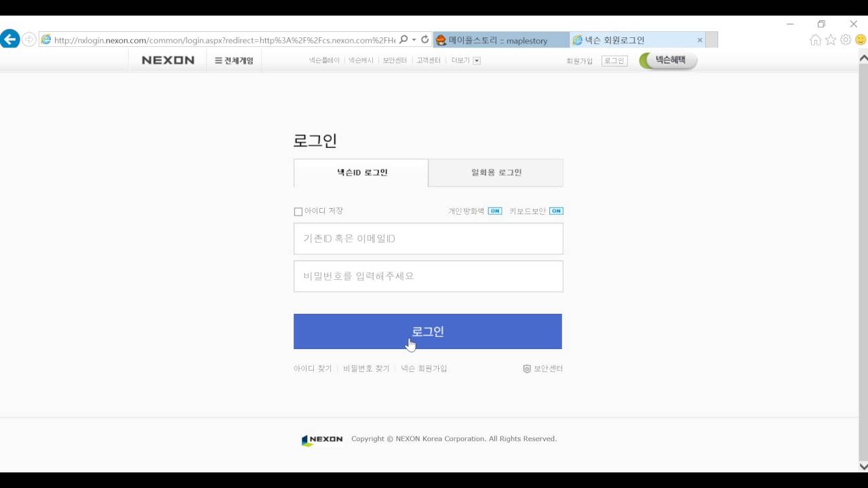Check the 아이디 저장 checkbox
868x488 pixels.
tap(298, 211)
